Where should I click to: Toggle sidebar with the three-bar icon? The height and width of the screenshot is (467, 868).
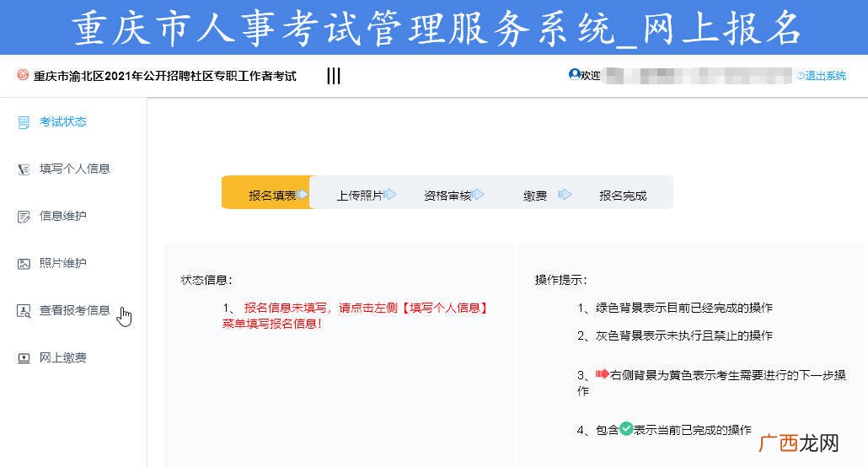[x=333, y=76]
